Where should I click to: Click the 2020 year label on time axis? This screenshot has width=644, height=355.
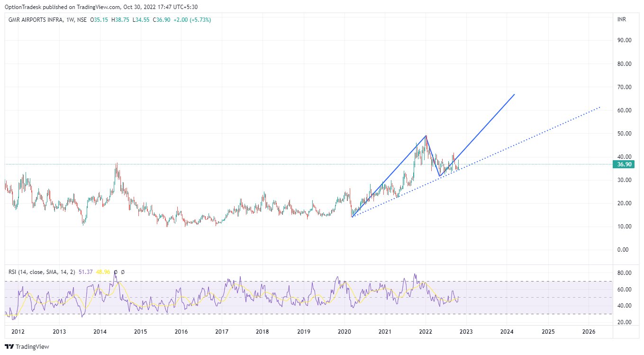coord(344,332)
